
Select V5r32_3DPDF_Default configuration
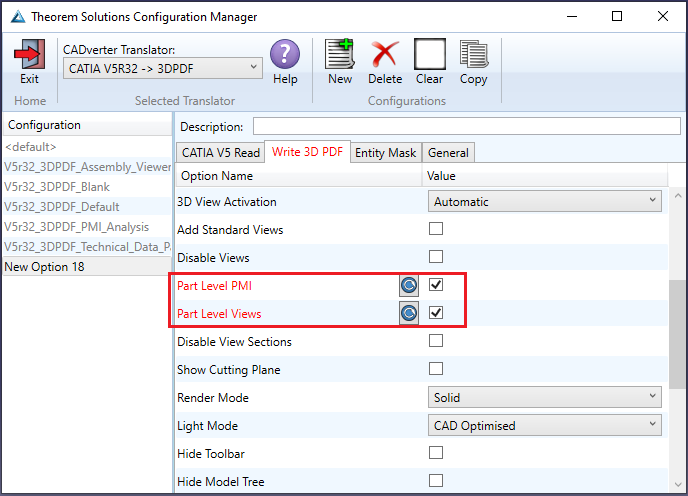pyautogui.click(x=87, y=207)
